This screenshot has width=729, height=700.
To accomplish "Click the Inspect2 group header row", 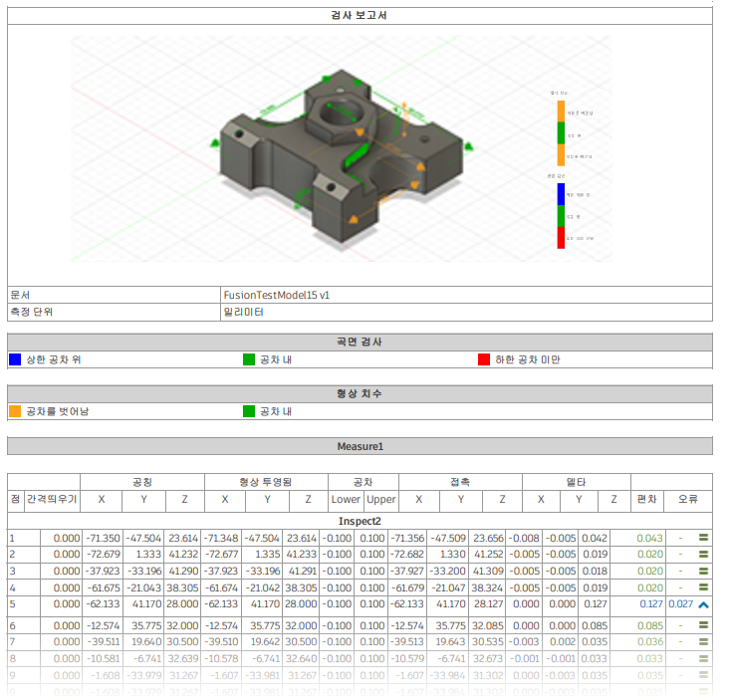I will point(360,521).
